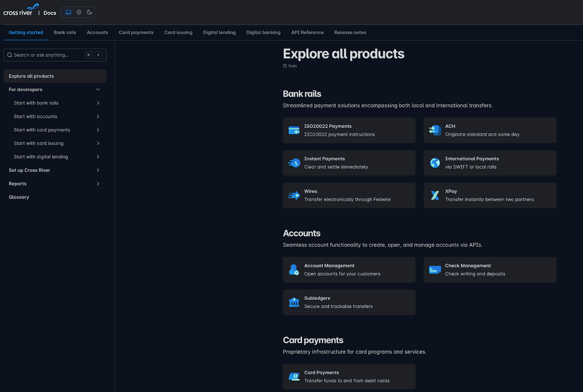Collapse the For developers section
The height and width of the screenshot is (392, 583).
pyautogui.click(x=98, y=90)
